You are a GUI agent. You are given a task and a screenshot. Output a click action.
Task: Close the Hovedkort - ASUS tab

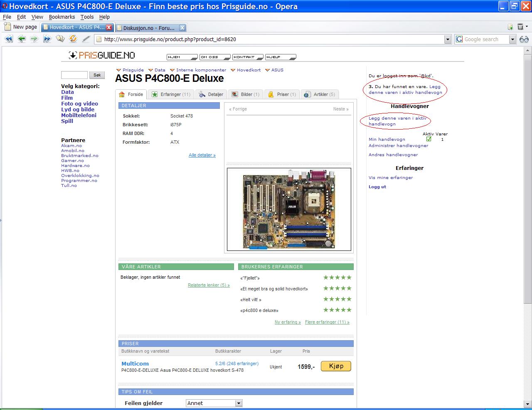pyautogui.click(x=109, y=27)
